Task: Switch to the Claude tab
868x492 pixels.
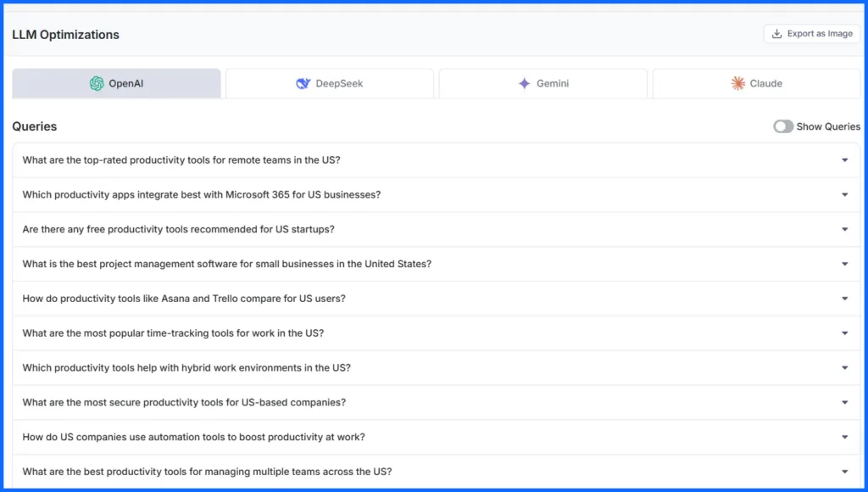Action: 757,83
